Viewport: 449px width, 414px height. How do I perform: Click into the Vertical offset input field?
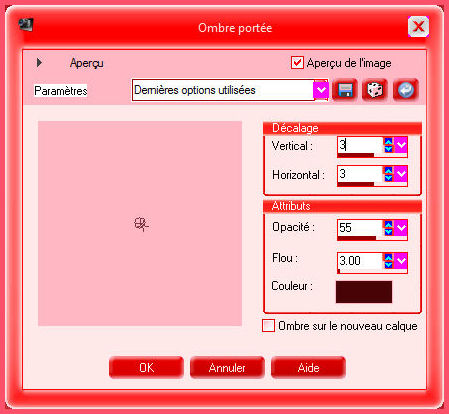[x=360, y=145]
